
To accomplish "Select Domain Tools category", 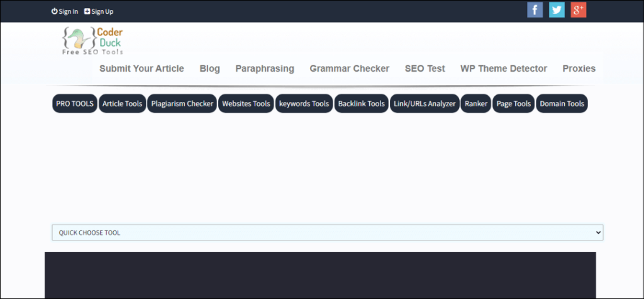I will click(x=562, y=104).
